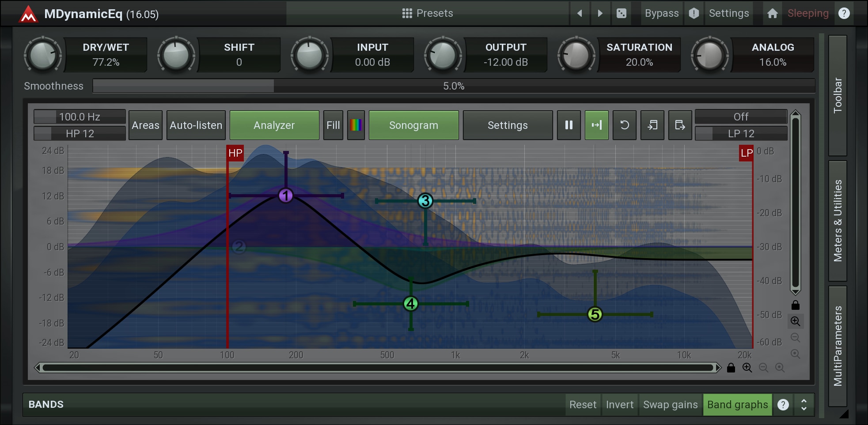868x425 pixels.
Task: Toggle the vertical axis lock icon
Action: click(796, 305)
